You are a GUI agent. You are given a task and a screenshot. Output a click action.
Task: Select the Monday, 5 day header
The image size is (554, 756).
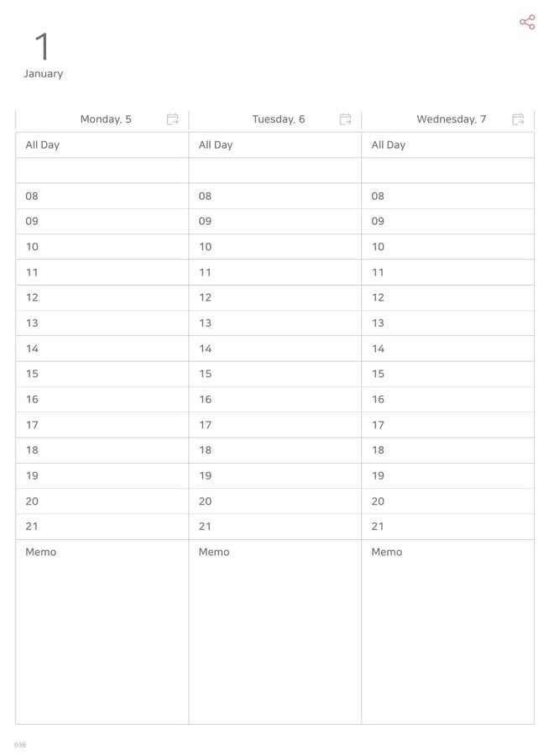[106, 119]
